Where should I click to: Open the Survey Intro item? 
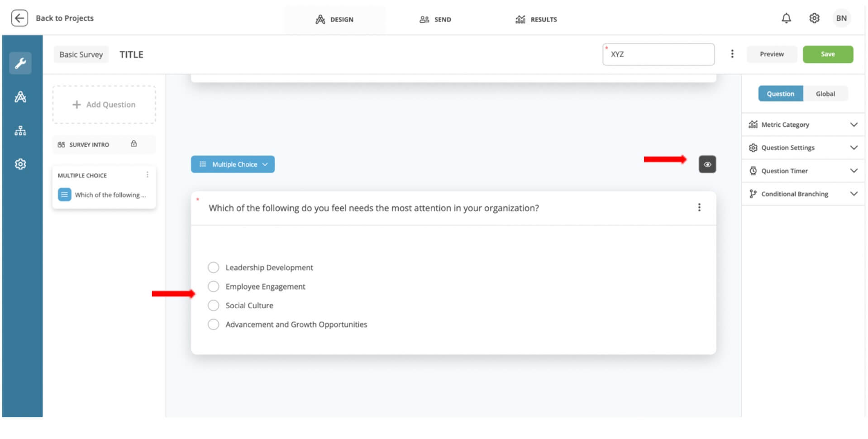click(x=104, y=144)
